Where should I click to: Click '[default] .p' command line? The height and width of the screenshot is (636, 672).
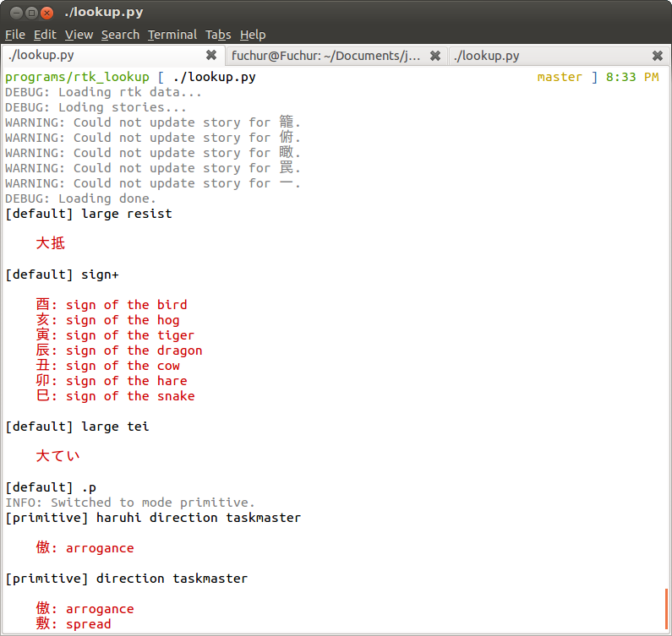(51, 487)
